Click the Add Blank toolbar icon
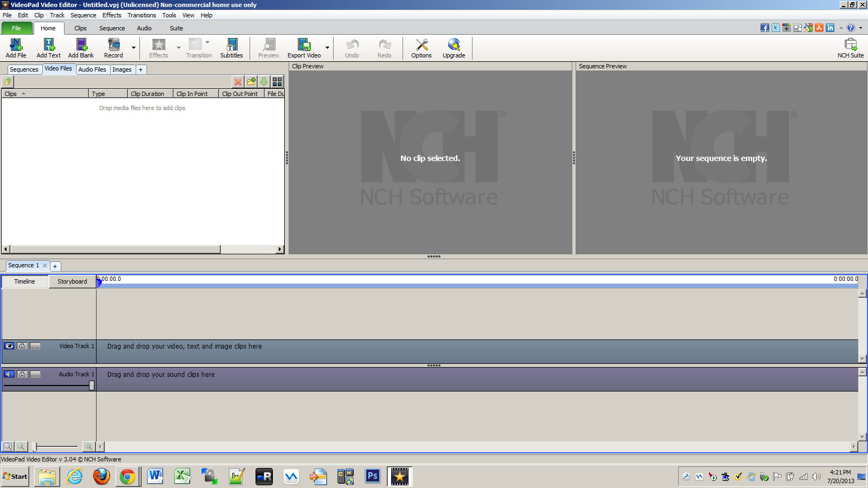This screenshot has width=868, height=488. point(81,48)
